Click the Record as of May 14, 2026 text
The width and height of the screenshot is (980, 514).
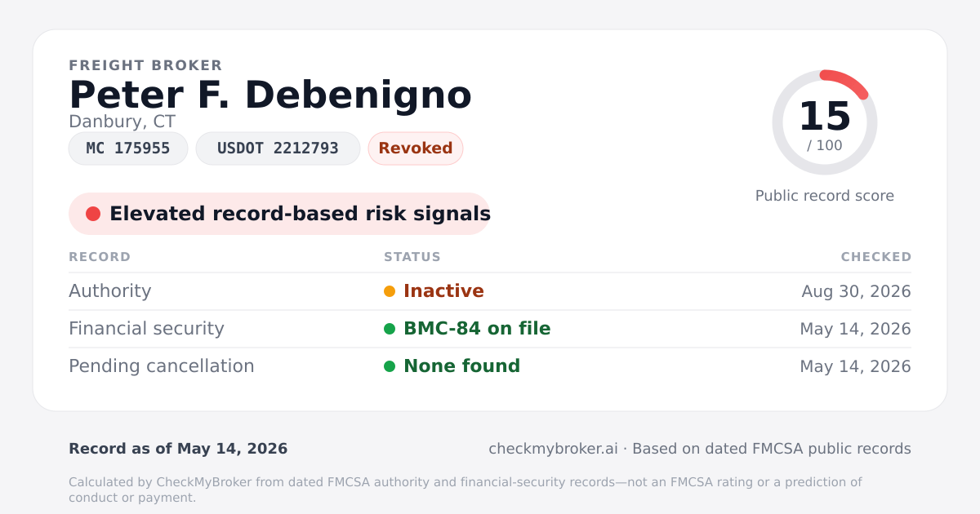pos(178,449)
